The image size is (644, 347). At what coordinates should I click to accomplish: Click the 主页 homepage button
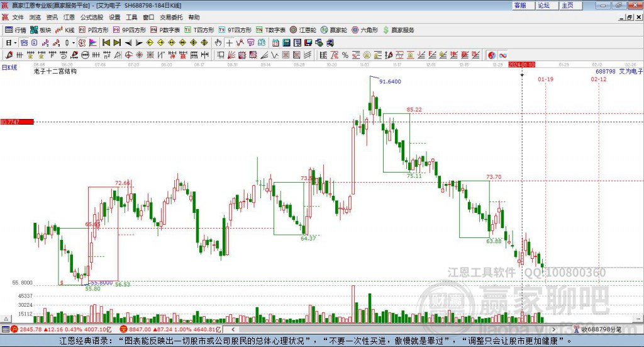pyautogui.click(x=570, y=5)
